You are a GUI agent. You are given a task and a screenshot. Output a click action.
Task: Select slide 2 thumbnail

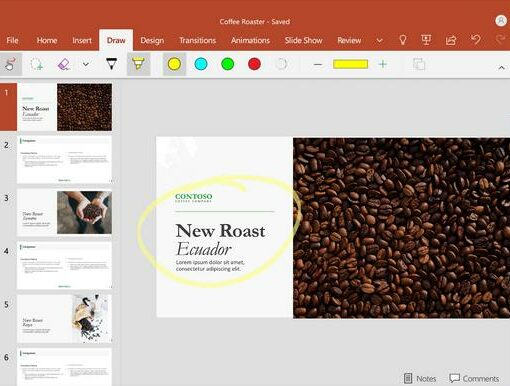[x=64, y=160]
